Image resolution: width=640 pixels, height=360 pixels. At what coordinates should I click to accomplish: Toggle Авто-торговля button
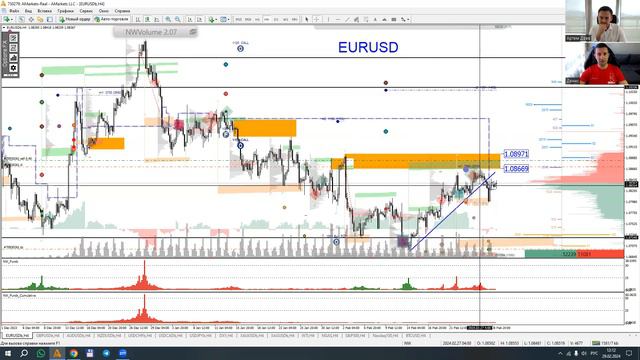[111, 19]
